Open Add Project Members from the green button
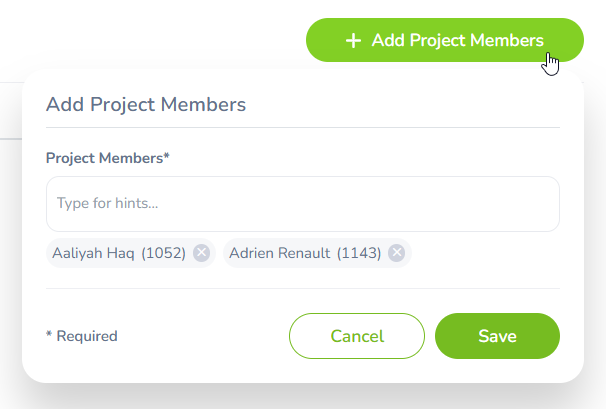Screen dimensions: 606x409 click(x=445, y=40)
